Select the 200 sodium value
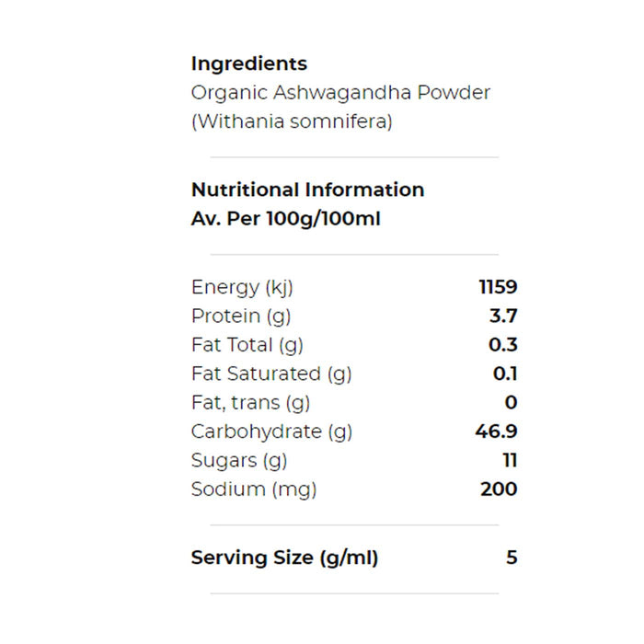 [x=499, y=489]
